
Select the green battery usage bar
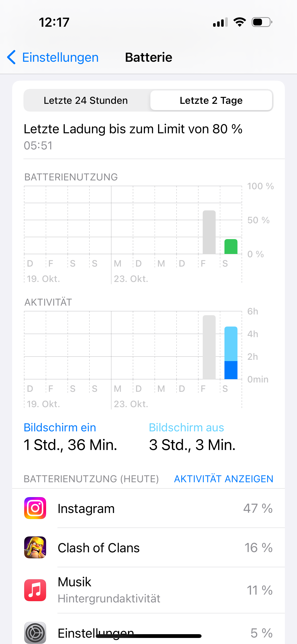coord(231,246)
